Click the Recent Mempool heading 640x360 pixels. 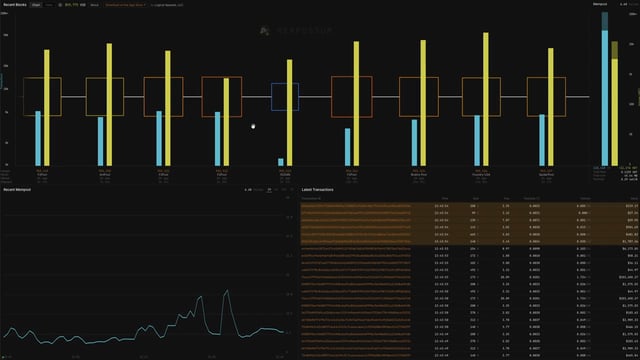click(x=17, y=190)
